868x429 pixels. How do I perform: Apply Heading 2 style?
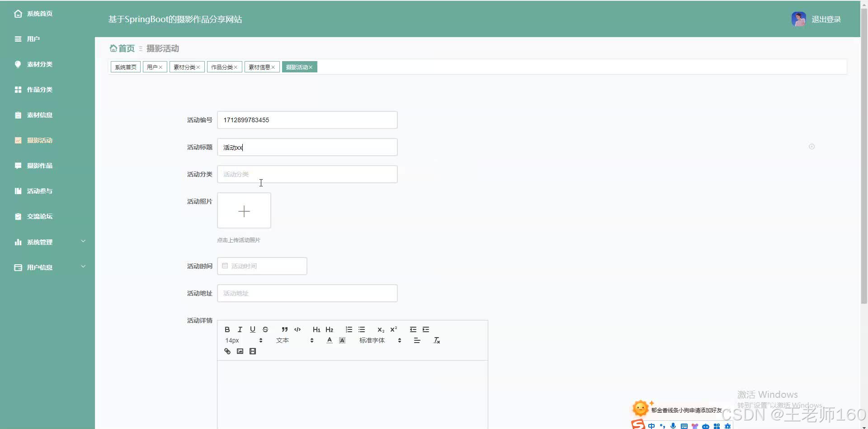point(329,329)
